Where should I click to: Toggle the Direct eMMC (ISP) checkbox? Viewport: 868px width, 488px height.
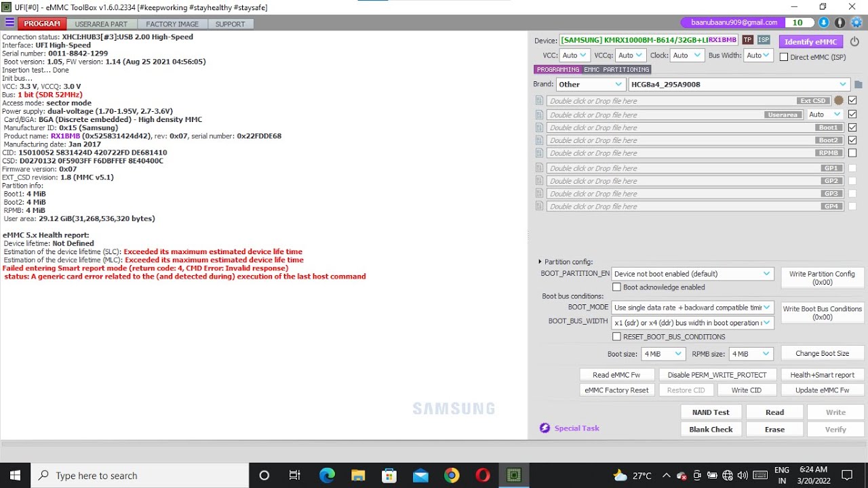tap(784, 57)
